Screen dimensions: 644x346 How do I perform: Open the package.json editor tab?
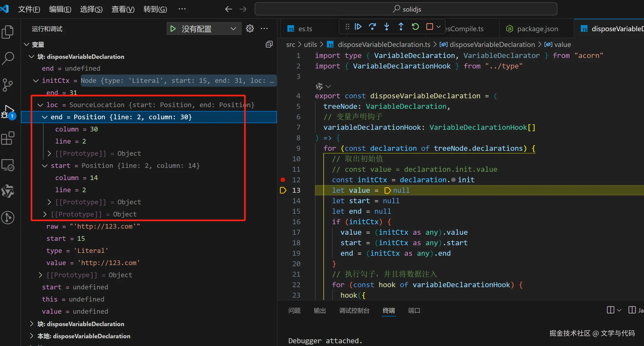tap(537, 29)
